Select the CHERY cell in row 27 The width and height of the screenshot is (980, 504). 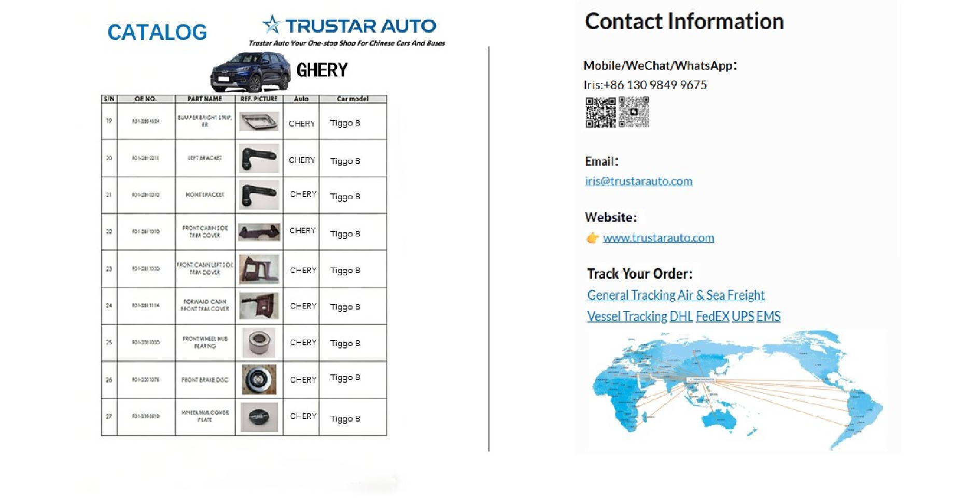pos(301,416)
